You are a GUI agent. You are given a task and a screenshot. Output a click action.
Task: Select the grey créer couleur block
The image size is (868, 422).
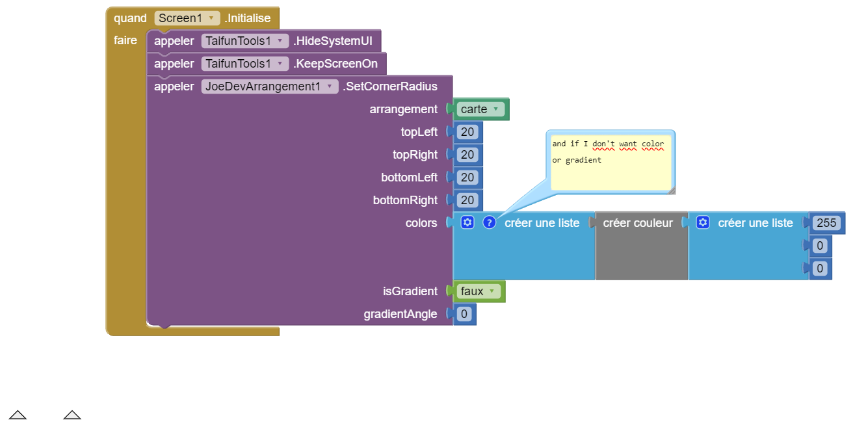tap(641, 246)
